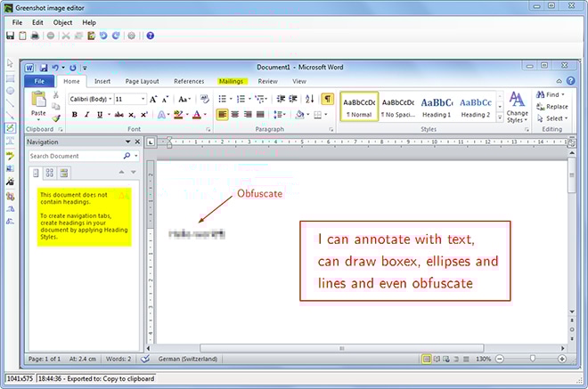Expand the Change Styles dropdown
This screenshot has width=588, height=389.
coord(517,109)
